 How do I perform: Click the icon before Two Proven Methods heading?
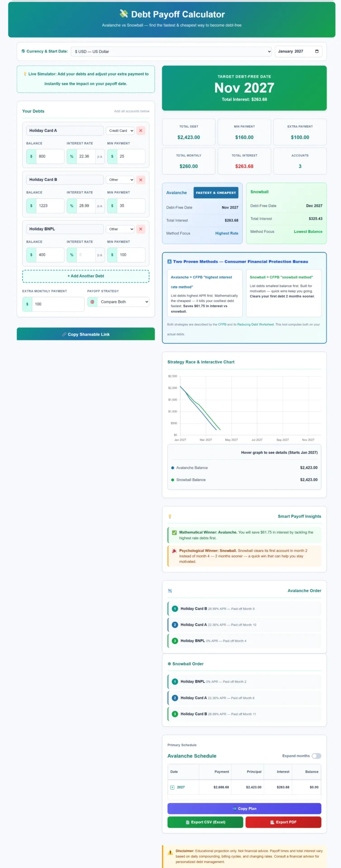[x=169, y=261]
